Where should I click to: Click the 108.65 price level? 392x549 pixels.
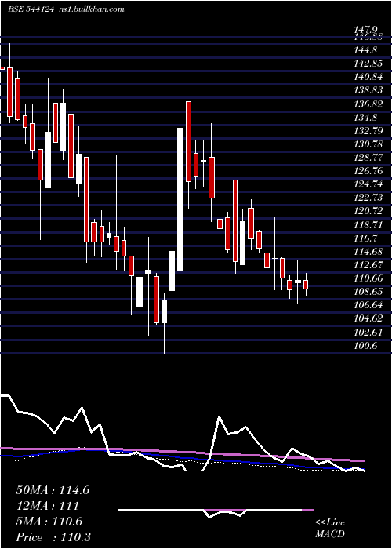(368, 292)
